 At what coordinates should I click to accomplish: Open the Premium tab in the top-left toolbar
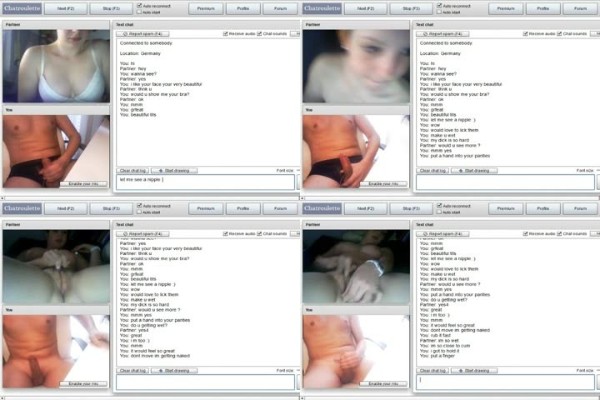(205, 8)
